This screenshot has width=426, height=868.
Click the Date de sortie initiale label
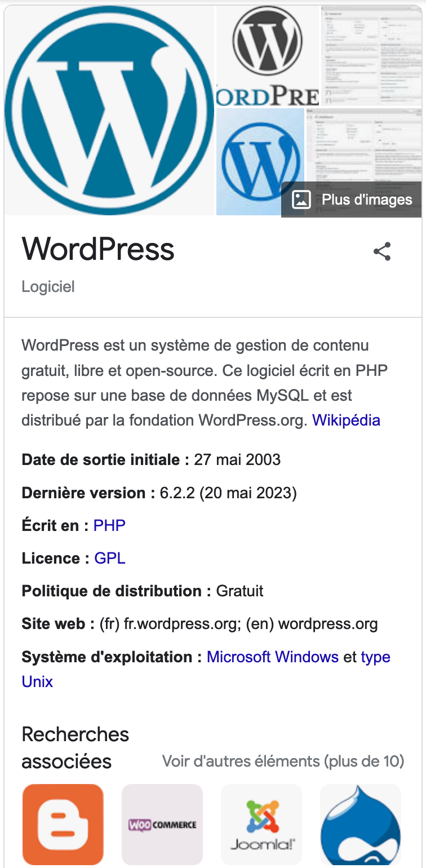(105, 459)
